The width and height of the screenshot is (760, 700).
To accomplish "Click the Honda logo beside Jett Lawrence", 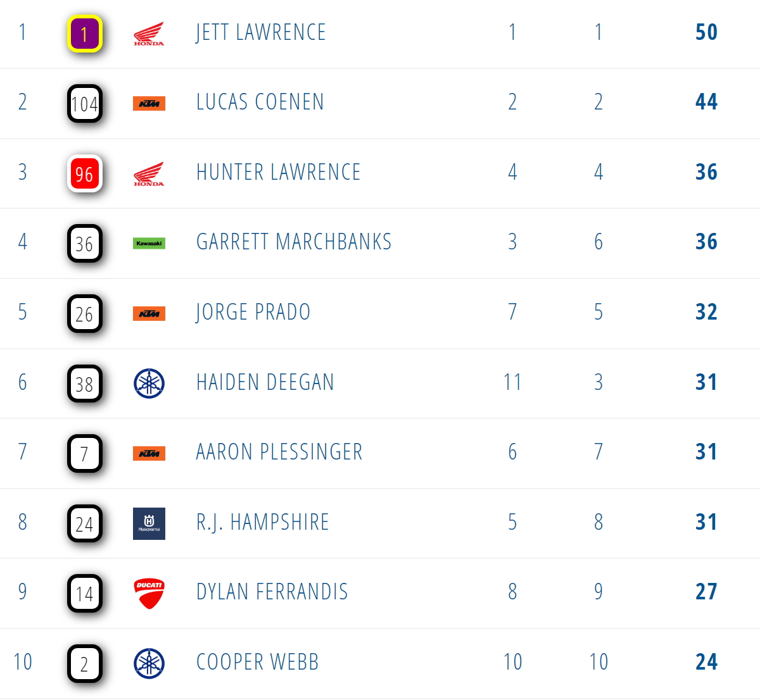I will [x=149, y=34].
